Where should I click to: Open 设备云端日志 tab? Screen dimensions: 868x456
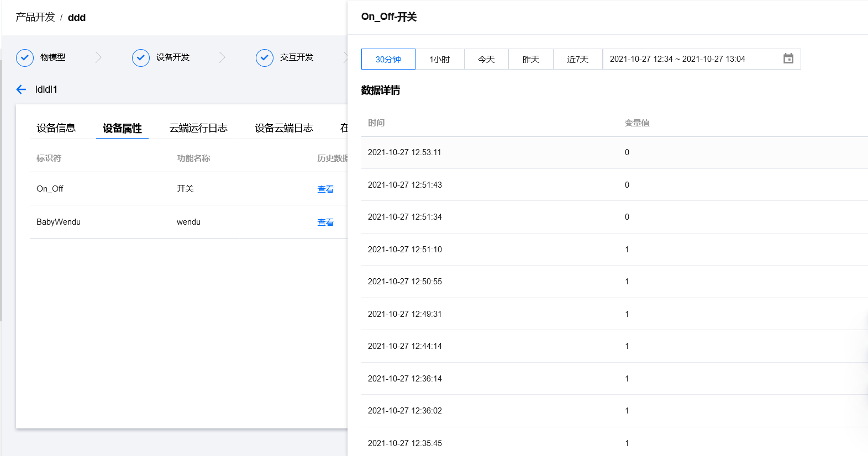pyautogui.click(x=284, y=128)
